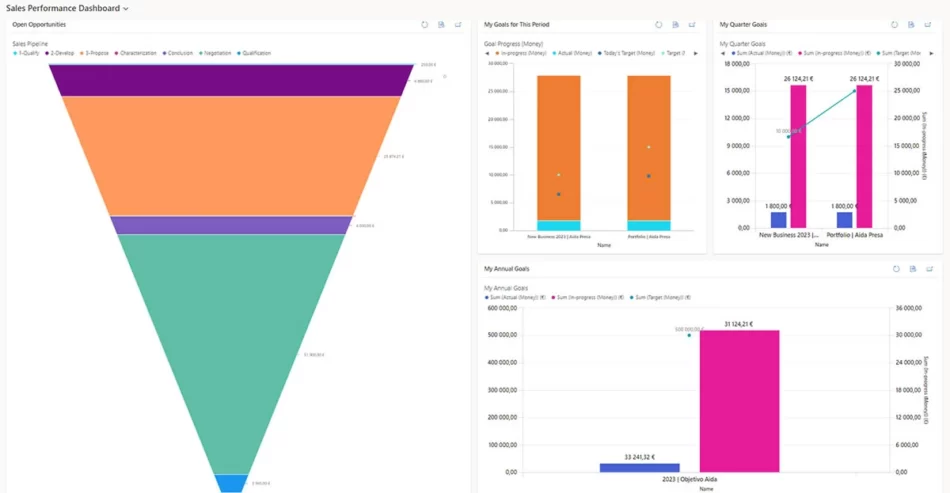
Task: Refresh the My Quarter Goals chart
Action: tap(896, 25)
